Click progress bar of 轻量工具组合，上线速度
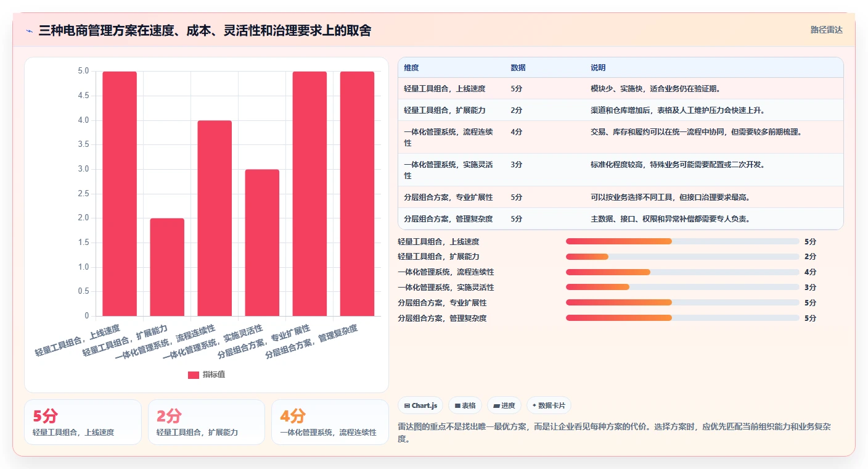The width and height of the screenshot is (868, 469). (x=682, y=241)
